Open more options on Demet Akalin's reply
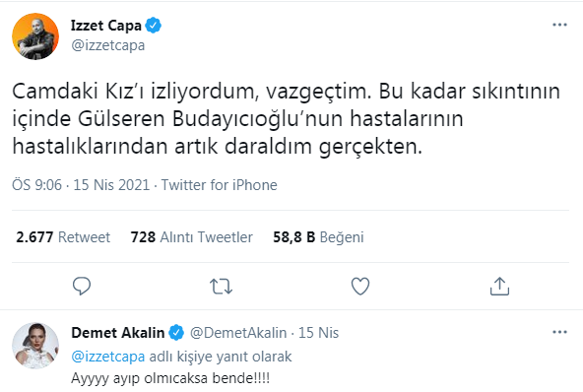This screenshot has width=583, height=392. tap(559, 332)
